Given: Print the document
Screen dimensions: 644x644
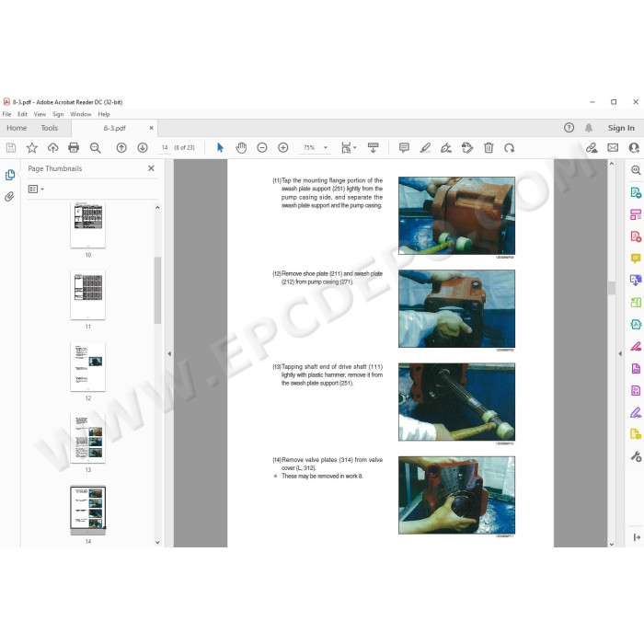Looking at the screenshot, I should pyautogui.click(x=74, y=148).
